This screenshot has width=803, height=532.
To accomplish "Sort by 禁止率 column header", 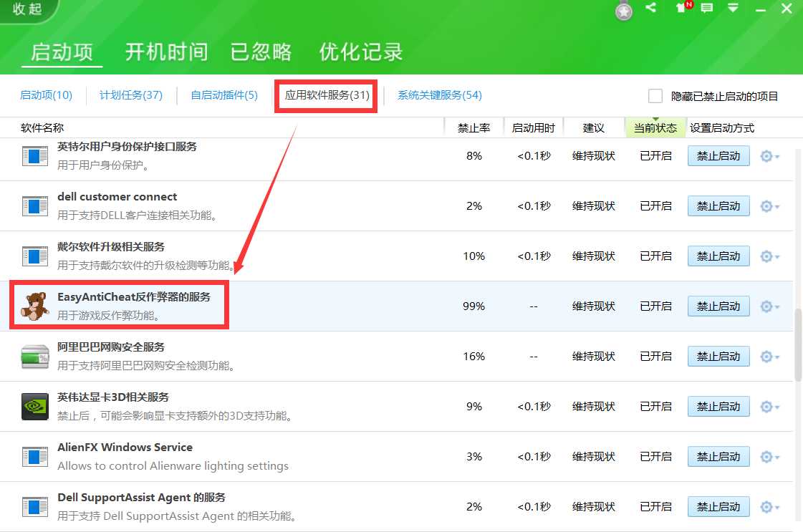I will [473, 128].
